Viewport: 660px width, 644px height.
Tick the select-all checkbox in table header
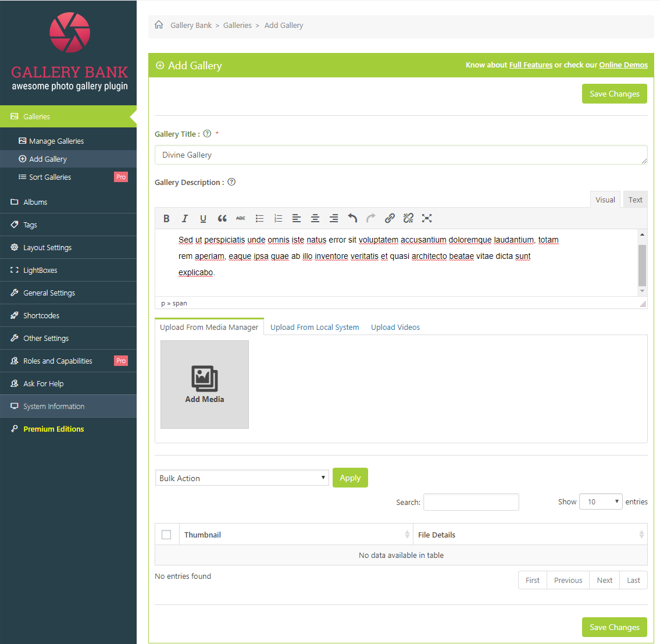(166, 535)
